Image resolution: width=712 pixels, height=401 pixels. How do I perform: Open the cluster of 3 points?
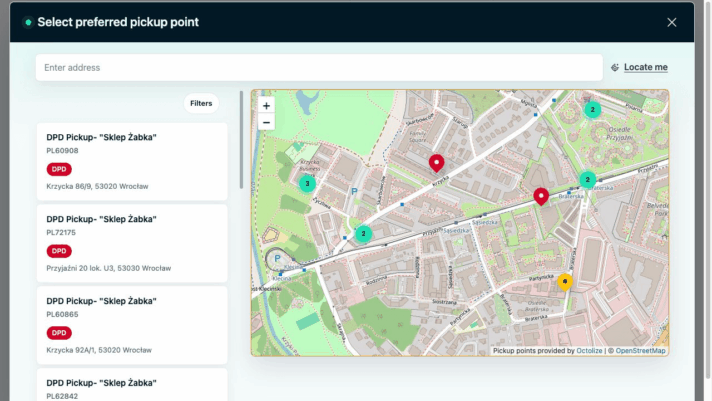click(x=307, y=183)
